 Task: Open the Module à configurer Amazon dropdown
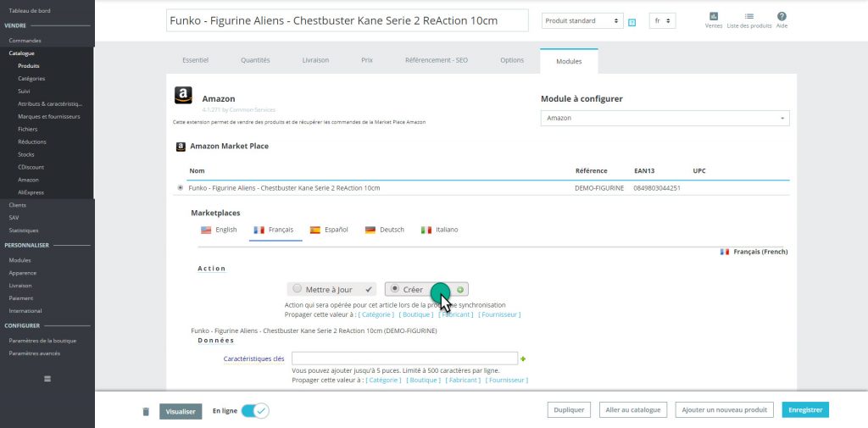pyautogui.click(x=665, y=118)
